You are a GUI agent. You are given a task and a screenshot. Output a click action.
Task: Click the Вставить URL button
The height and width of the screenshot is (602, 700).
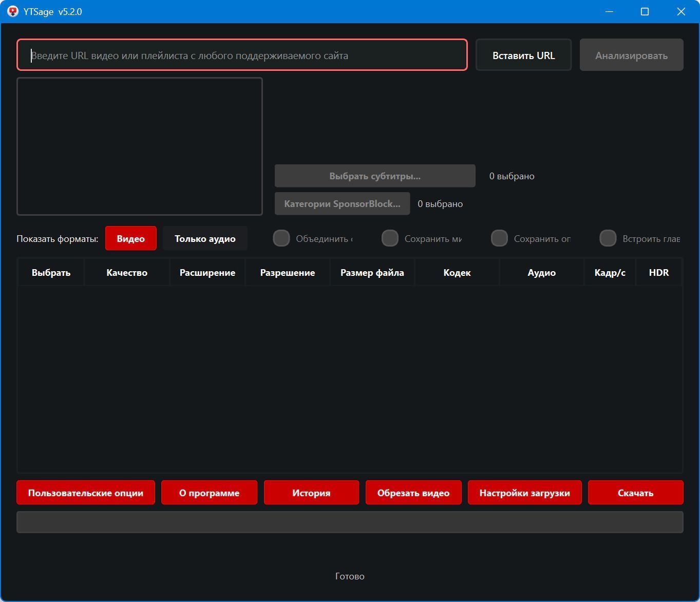click(x=523, y=55)
